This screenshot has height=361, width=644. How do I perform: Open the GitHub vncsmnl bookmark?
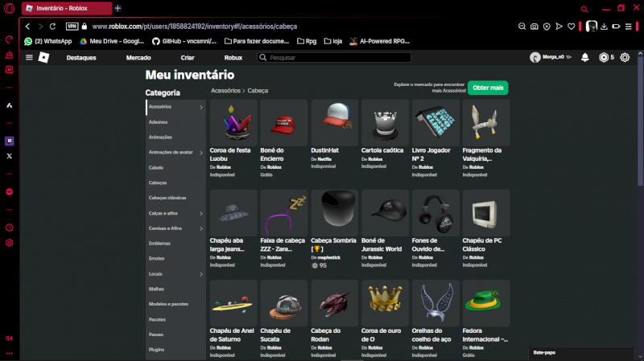pyautogui.click(x=184, y=41)
